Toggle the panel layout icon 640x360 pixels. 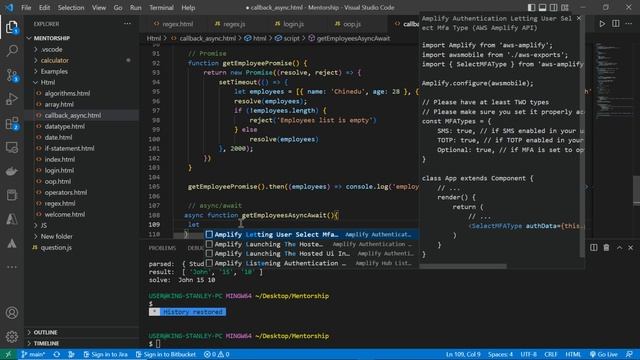click(542, 7)
